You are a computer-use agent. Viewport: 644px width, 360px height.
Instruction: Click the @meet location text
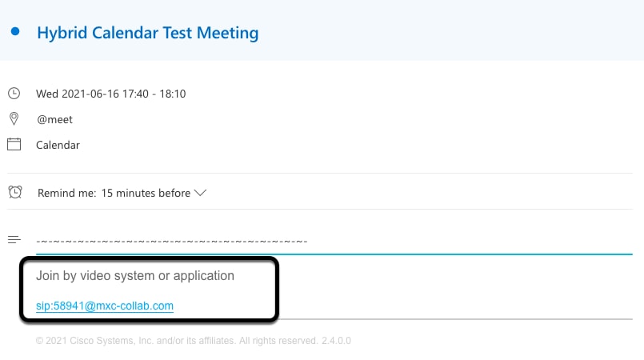pyautogui.click(x=54, y=119)
